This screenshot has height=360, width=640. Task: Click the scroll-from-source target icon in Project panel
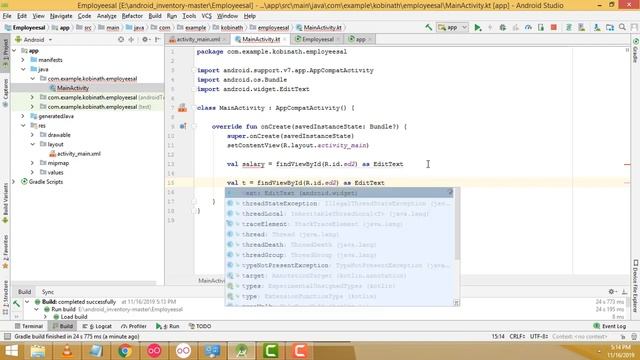[121, 40]
